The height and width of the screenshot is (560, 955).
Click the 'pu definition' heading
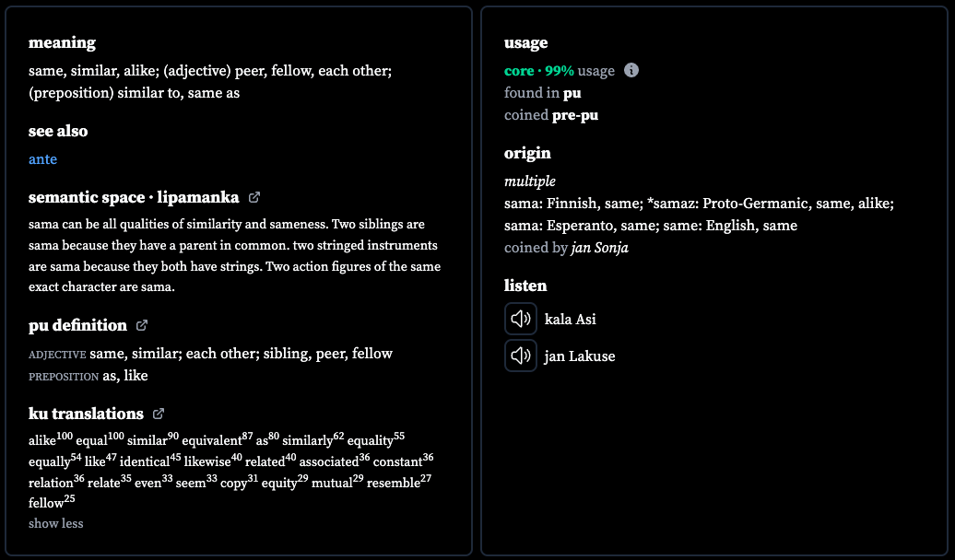(x=78, y=325)
